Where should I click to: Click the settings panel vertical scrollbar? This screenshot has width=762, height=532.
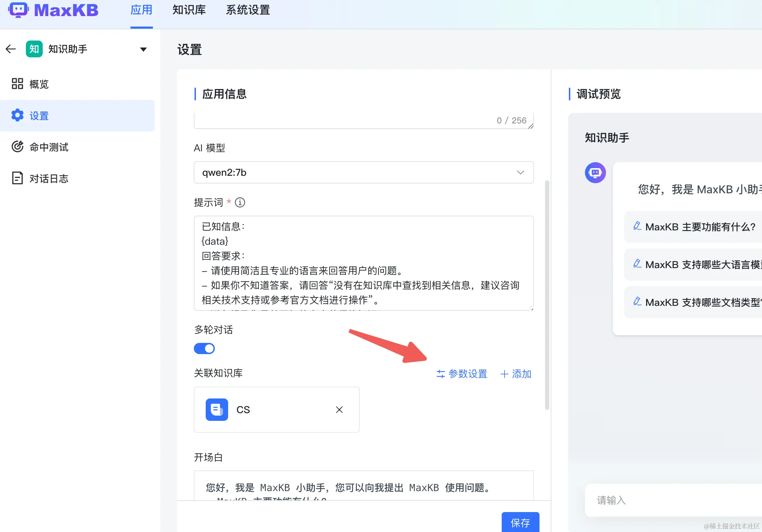tap(547, 295)
